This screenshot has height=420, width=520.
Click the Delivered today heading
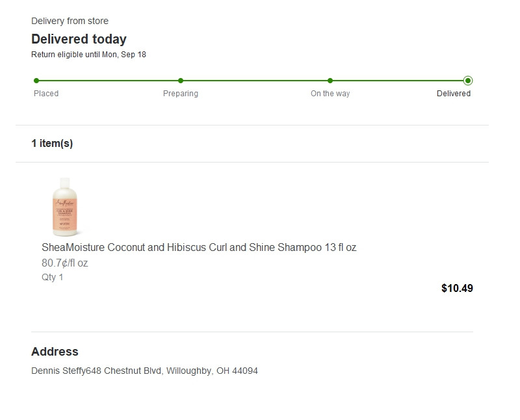(79, 39)
